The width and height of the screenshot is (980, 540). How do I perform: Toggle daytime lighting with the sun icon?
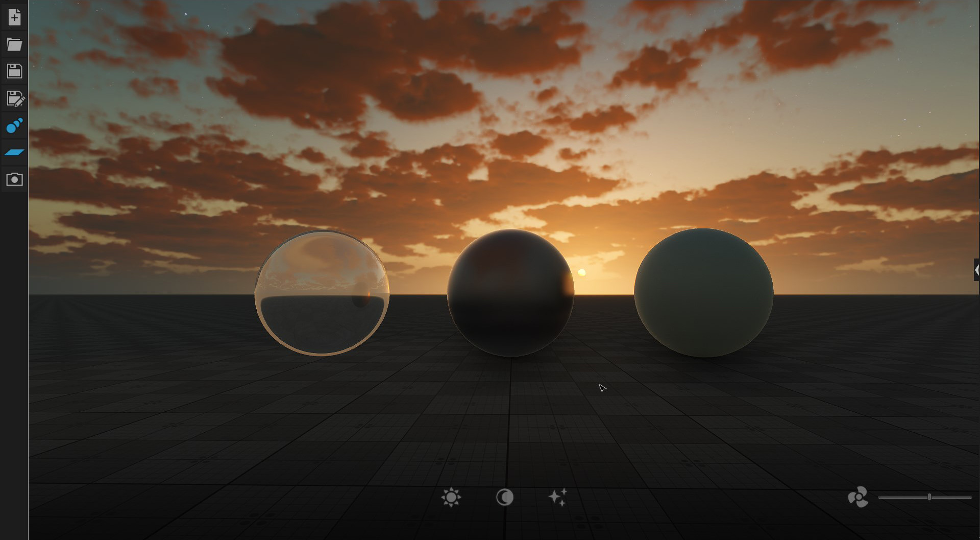(452, 498)
